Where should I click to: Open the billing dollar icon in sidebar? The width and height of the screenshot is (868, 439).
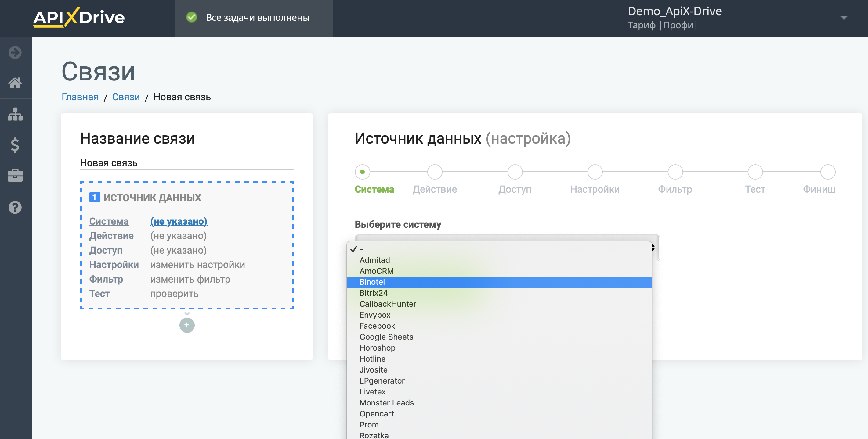(x=15, y=145)
